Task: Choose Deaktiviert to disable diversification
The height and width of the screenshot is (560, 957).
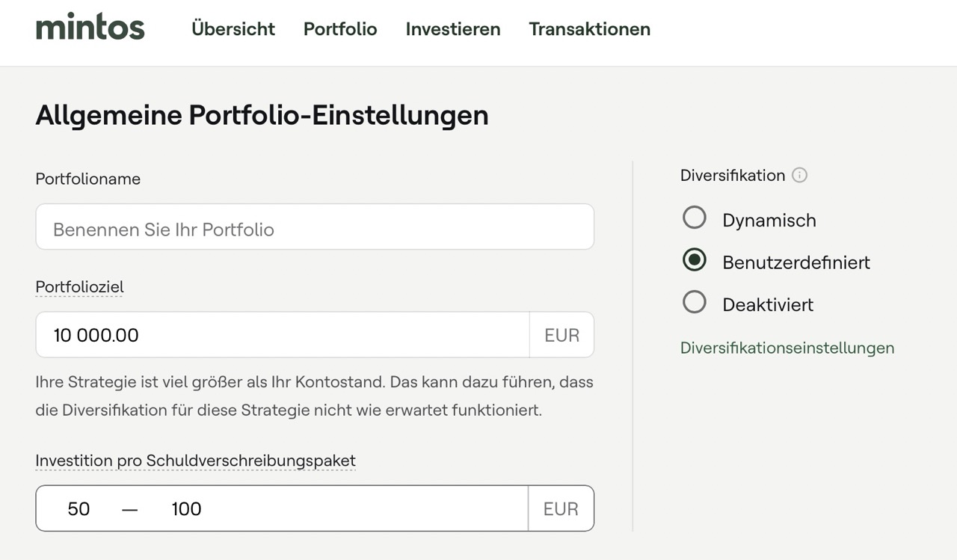Action: coord(695,302)
